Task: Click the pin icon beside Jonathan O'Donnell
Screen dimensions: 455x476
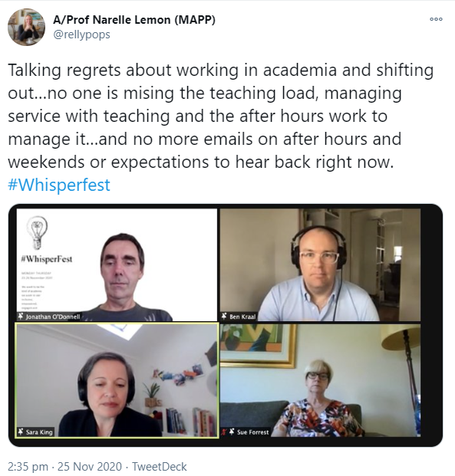Action: click(x=21, y=317)
